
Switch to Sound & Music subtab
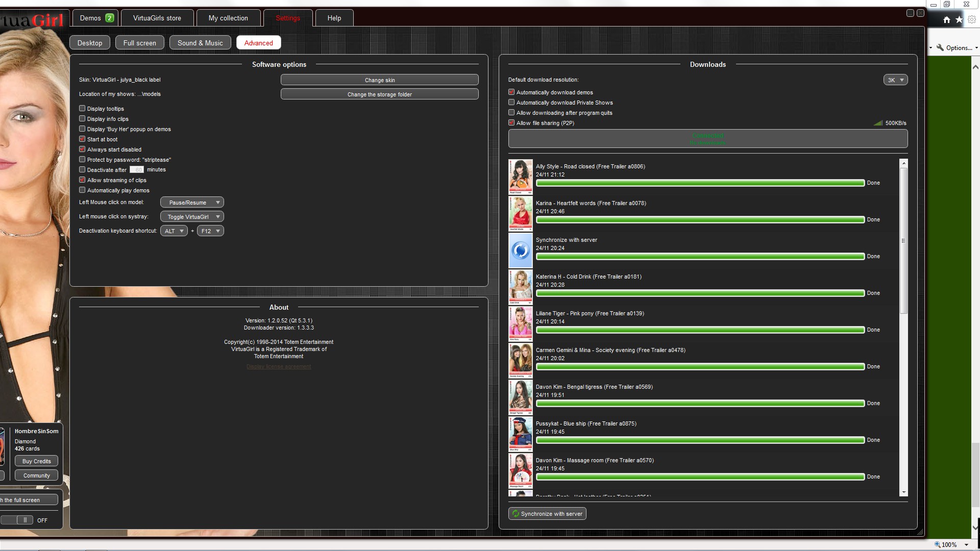pos(200,43)
